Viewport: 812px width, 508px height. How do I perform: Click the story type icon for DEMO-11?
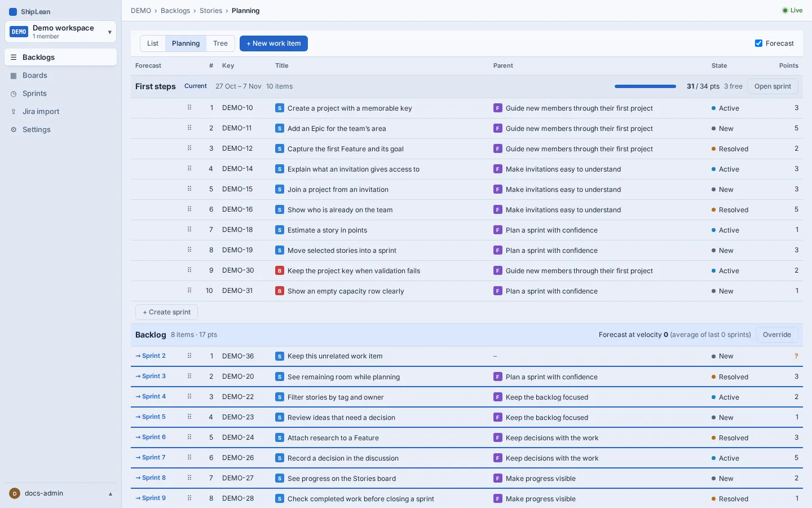(x=280, y=129)
